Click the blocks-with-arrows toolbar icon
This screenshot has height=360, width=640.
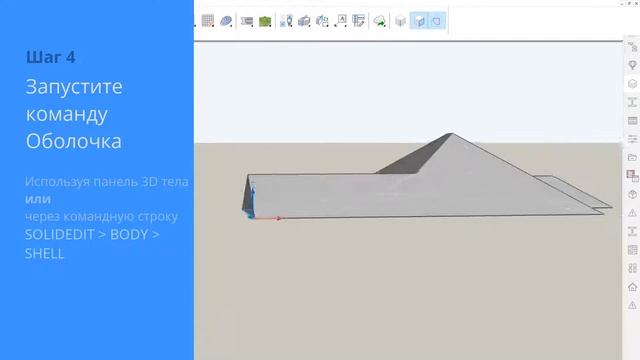point(322,21)
